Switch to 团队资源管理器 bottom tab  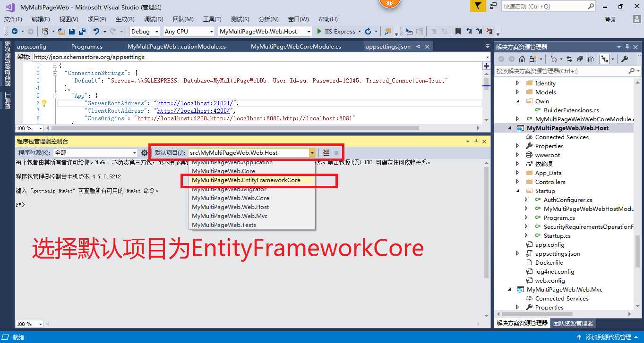[573, 323]
